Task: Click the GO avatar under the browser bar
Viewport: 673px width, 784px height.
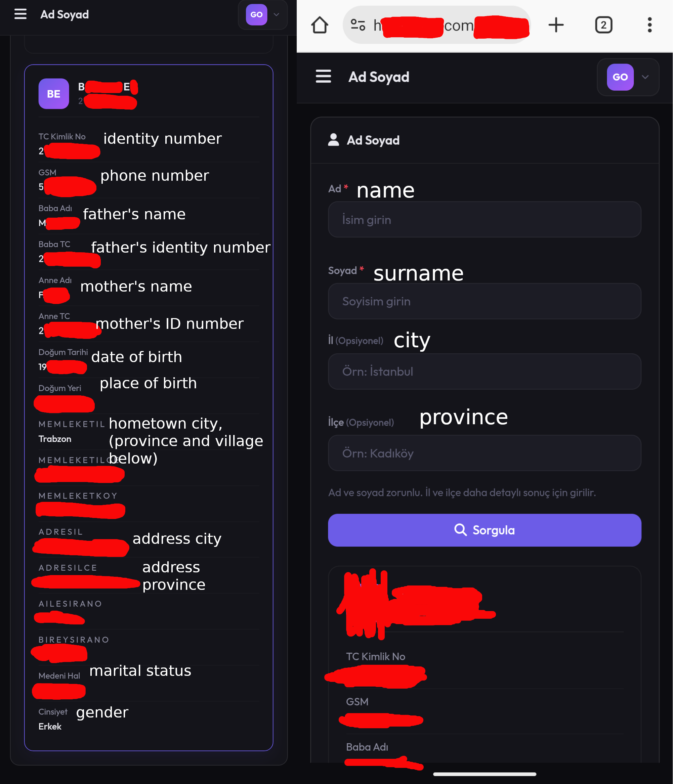Action: [620, 77]
